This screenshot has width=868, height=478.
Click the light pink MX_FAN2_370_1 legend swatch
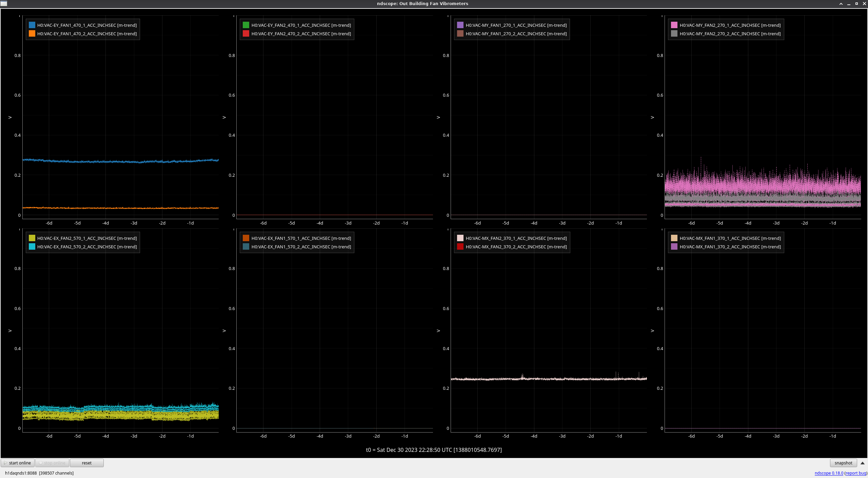(460, 238)
